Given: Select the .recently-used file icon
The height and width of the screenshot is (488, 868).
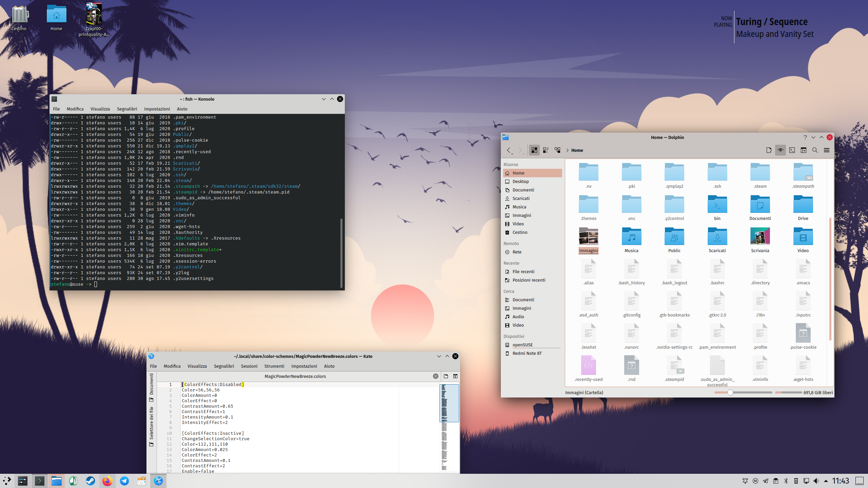Looking at the screenshot, I should point(588,365).
